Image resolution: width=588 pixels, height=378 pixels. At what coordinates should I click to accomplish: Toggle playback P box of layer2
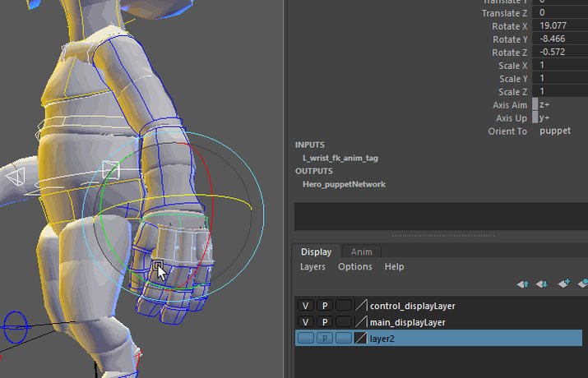click(x=325, y=339)
